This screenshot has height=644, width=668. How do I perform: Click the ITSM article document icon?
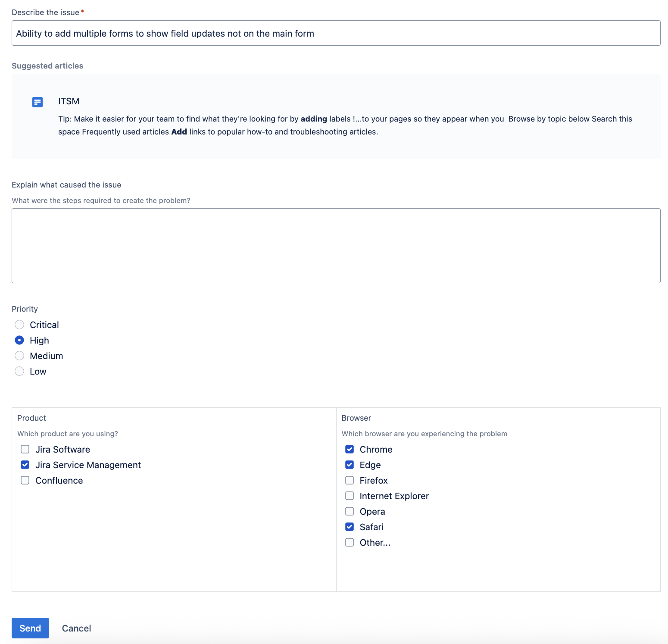coord(37,102)
